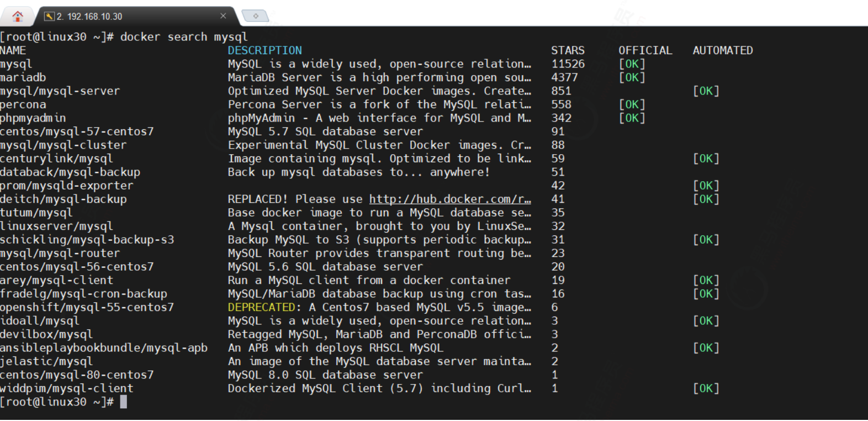Select the 192.168.10.30 session tab

coord(136,16)
